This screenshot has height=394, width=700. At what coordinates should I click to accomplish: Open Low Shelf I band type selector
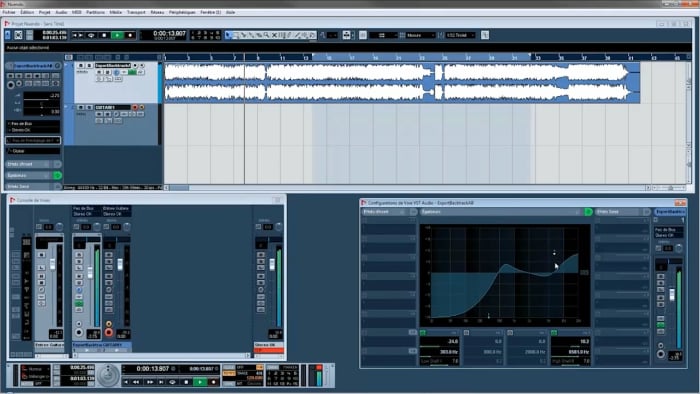(431, 361)
